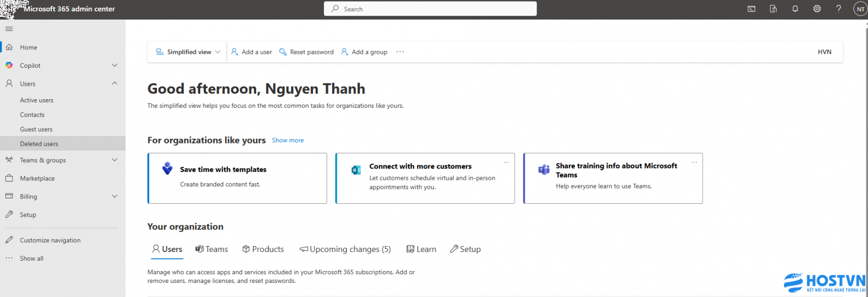Expand the Teams & groups chevron
Screen dimensions: 868x297
point(114,160)
